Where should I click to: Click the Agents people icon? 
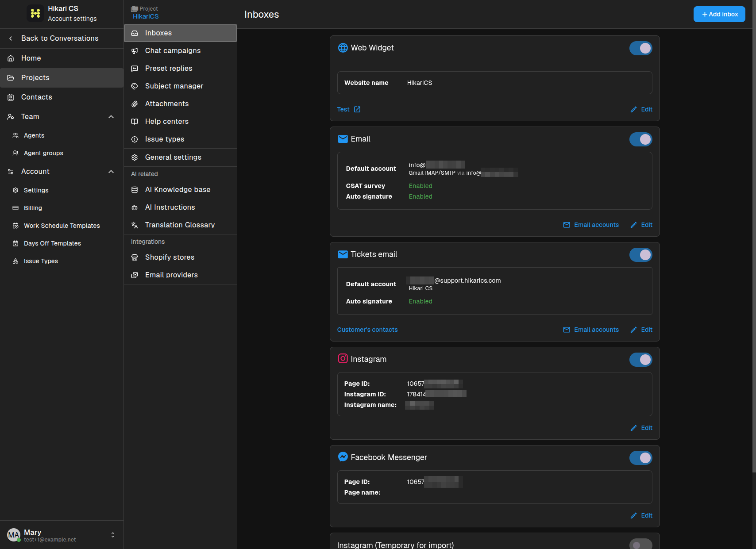15,135
